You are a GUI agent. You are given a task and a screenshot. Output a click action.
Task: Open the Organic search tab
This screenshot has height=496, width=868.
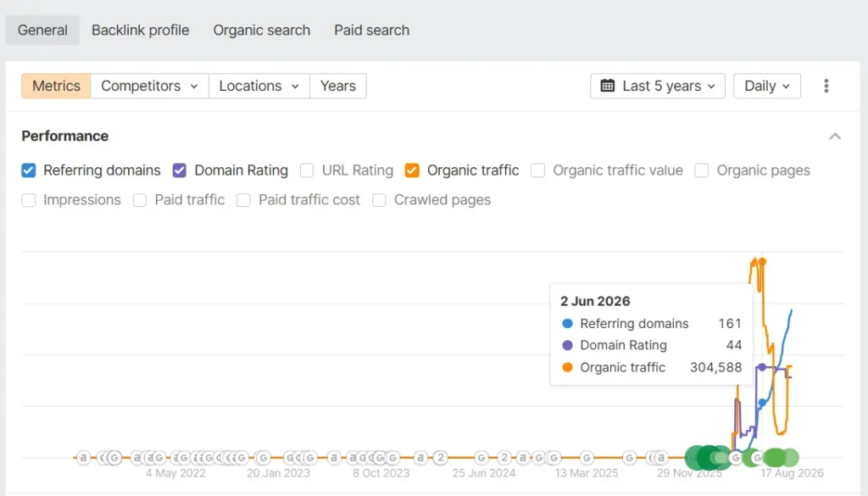[261, 31]
